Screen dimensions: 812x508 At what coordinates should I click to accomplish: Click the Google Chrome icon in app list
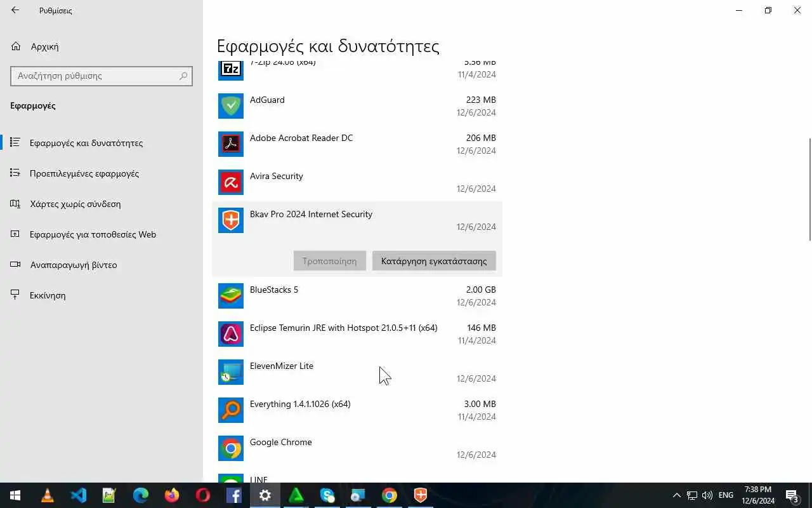[231, 448]
